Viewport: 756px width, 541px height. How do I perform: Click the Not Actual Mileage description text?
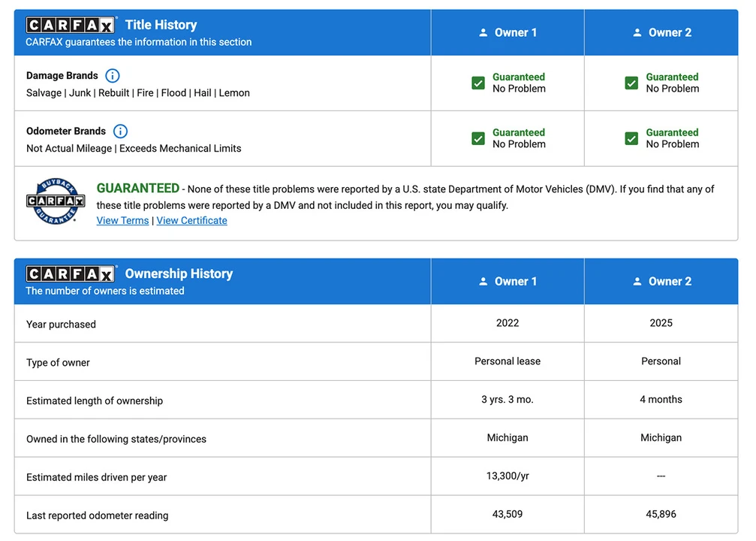point(134,148)
